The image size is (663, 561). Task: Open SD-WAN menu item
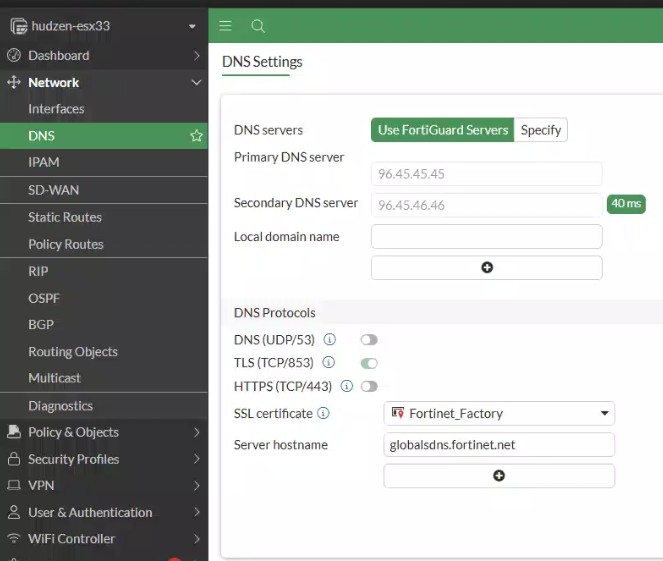point(104,190)
